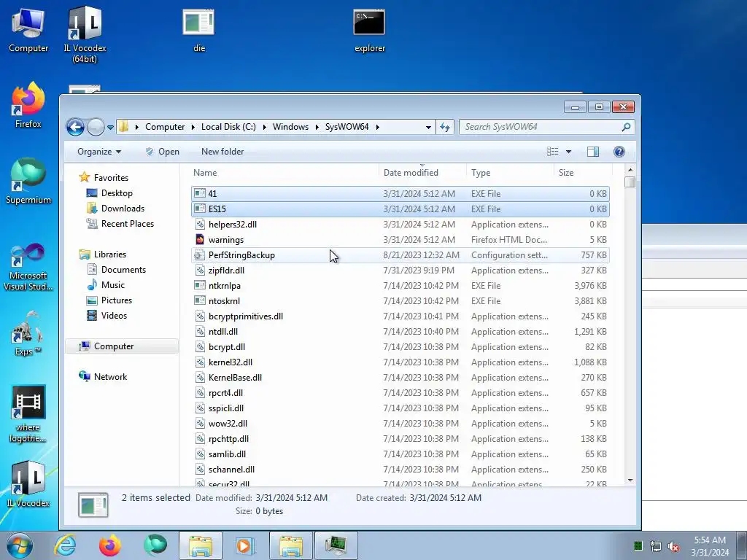Select the Microsoft Visual Studio desktop shortcut
Viewport: 747px width, 560px height.
click(28, 267)
